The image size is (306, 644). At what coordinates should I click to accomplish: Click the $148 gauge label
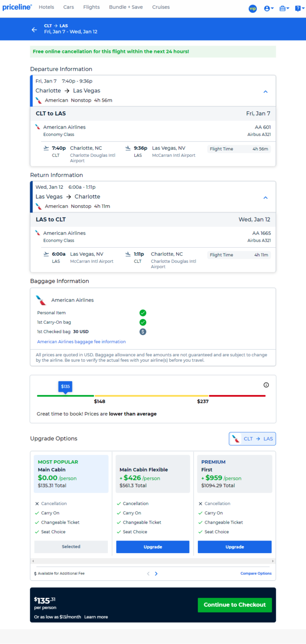coord(100,401)
